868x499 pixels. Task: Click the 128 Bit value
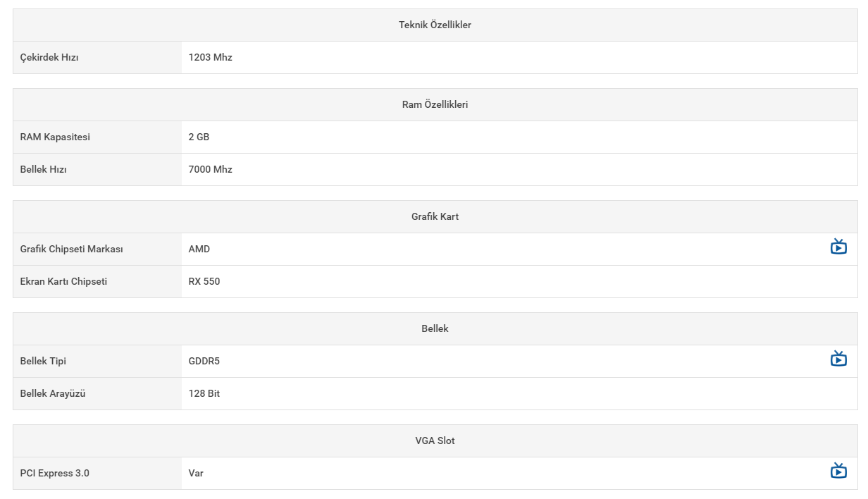[x=204, y=393]
